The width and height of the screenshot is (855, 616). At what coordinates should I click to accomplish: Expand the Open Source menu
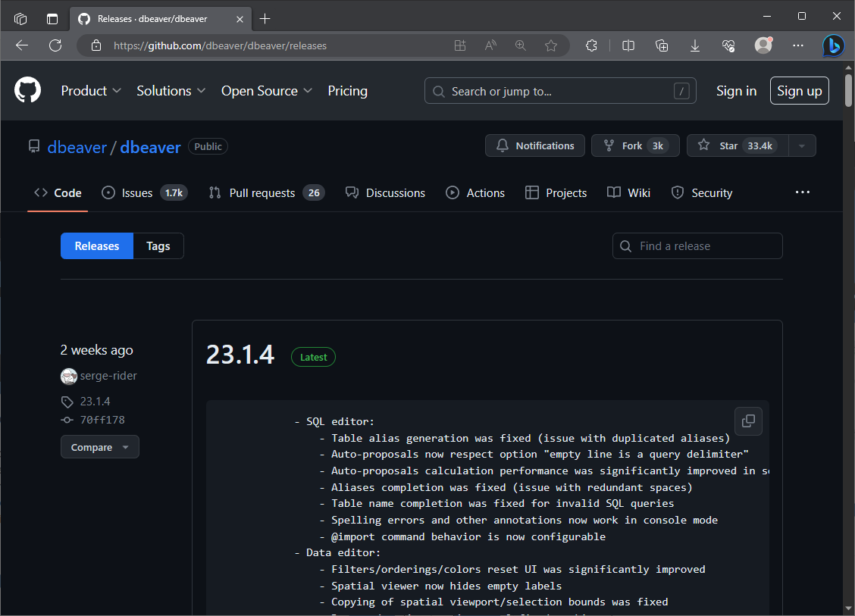267,91
